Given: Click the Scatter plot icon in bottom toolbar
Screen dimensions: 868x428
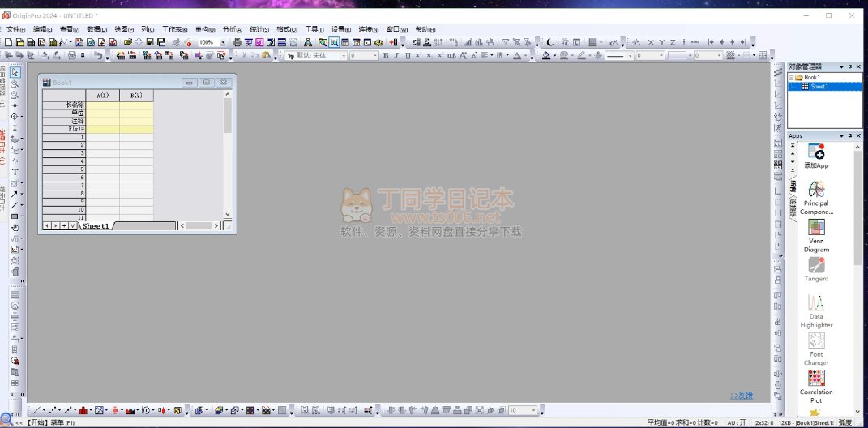Looking at the screenshot, I should (x=53, y=410).
